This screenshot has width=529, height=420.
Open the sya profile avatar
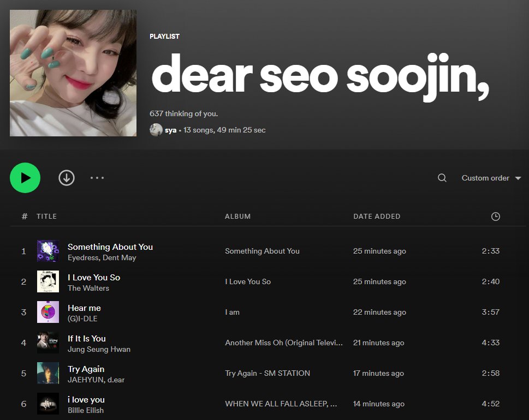(x=156, y=130)
